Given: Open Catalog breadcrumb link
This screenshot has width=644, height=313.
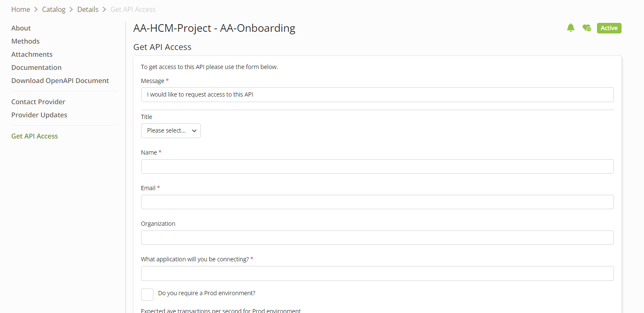Looking at the screenshot, I should point(54,9).
